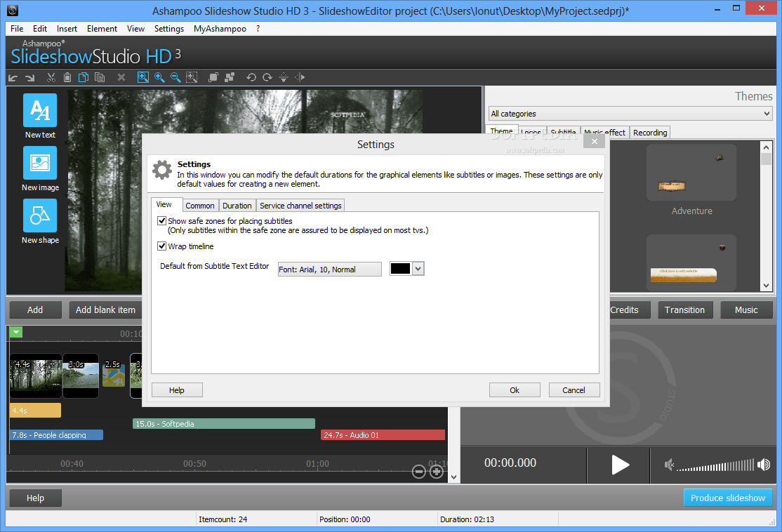
Task: Click the Add blank item button
Action: [x=106, y=310]
